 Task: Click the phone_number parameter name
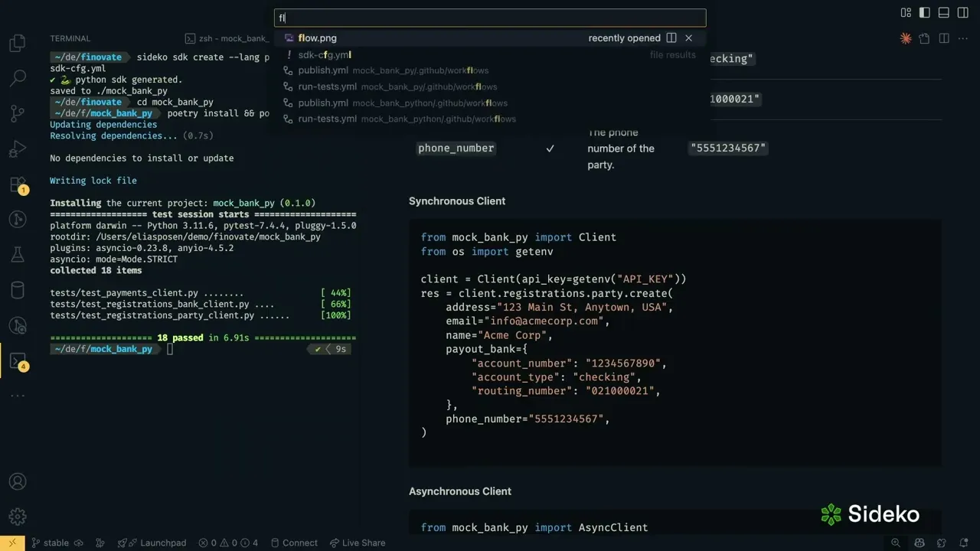tap(456, 148)
